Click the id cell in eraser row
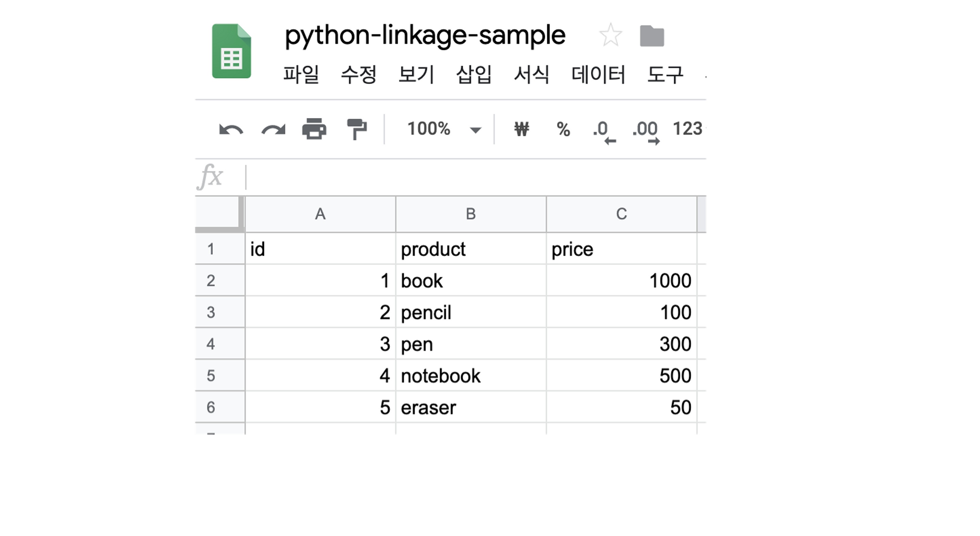This screenshot has width=980, height=536. click(320, 407)
